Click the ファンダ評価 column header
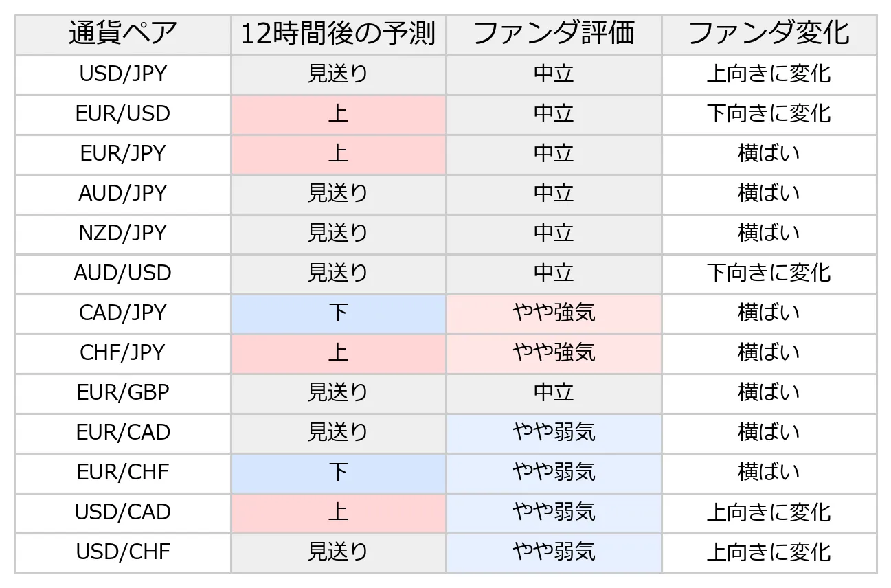The image size is (891, 588). click(x=554, y=34)
